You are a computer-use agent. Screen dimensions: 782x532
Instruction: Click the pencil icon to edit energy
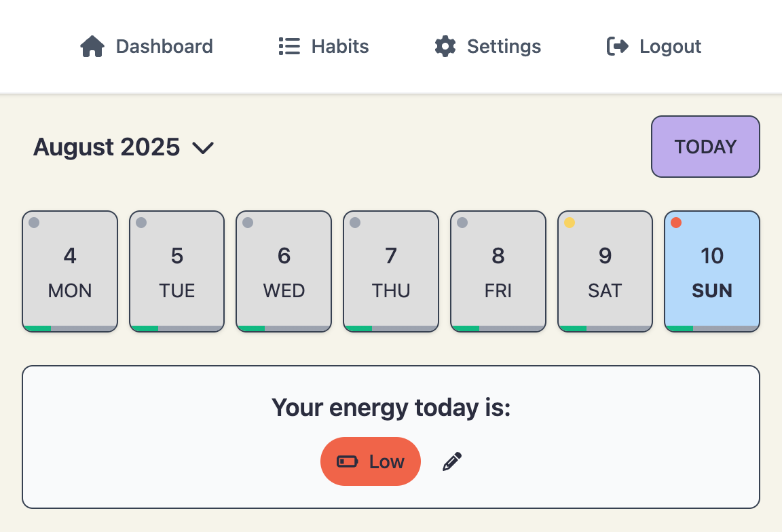452,461
